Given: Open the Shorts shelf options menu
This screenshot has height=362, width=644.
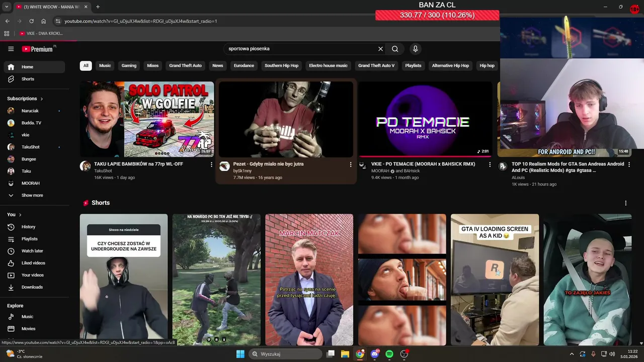Looking at the screenshot, I should [625, 203].
